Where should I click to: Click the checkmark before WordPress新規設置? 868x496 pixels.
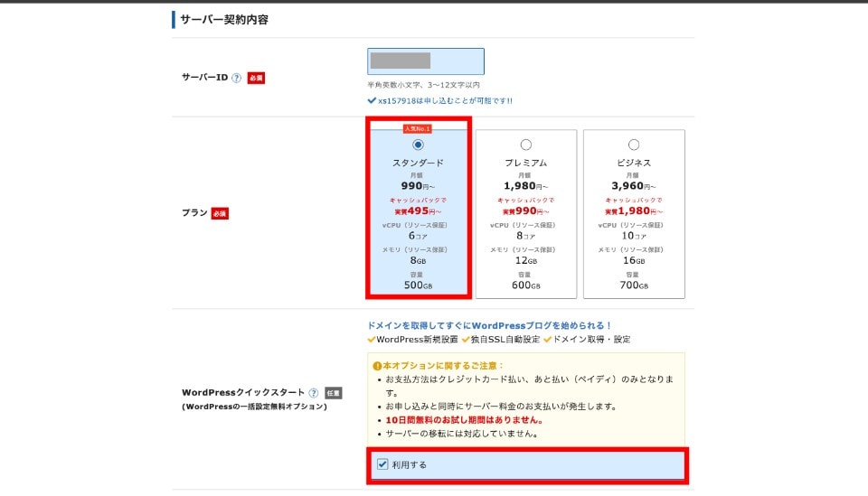[x=372, y=340]
